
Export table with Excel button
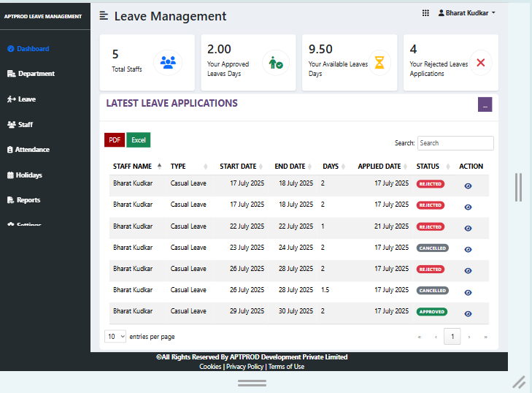(x=139, y=140)
